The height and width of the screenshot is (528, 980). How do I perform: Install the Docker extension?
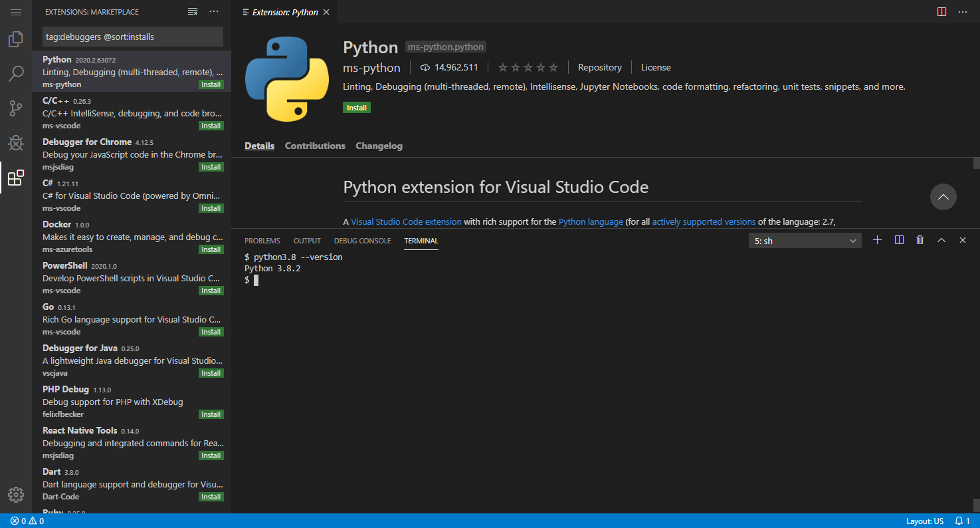tap(211, 250)
